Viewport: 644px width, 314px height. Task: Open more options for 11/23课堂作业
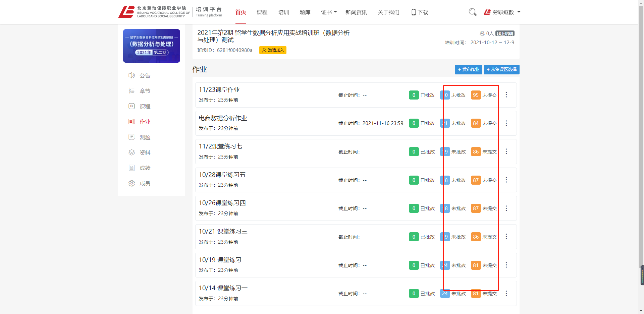pyautogui.click(x=506, y=95)
